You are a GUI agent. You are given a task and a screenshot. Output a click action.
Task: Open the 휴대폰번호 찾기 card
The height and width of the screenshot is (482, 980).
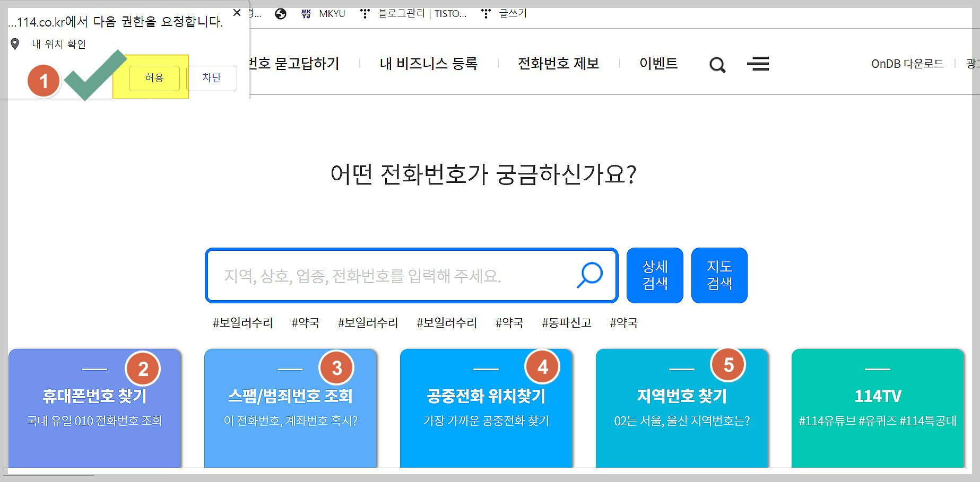[94, 408]
